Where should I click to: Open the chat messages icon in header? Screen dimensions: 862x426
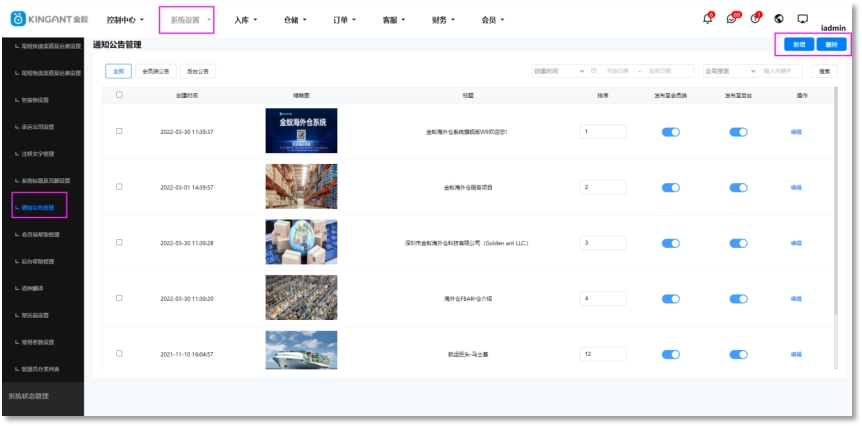(732, 19)
